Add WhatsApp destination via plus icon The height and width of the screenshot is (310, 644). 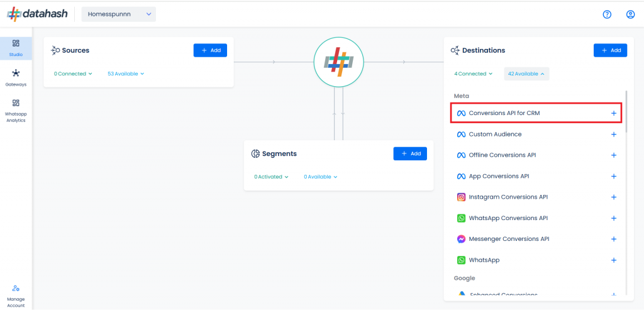pos(614,260)
